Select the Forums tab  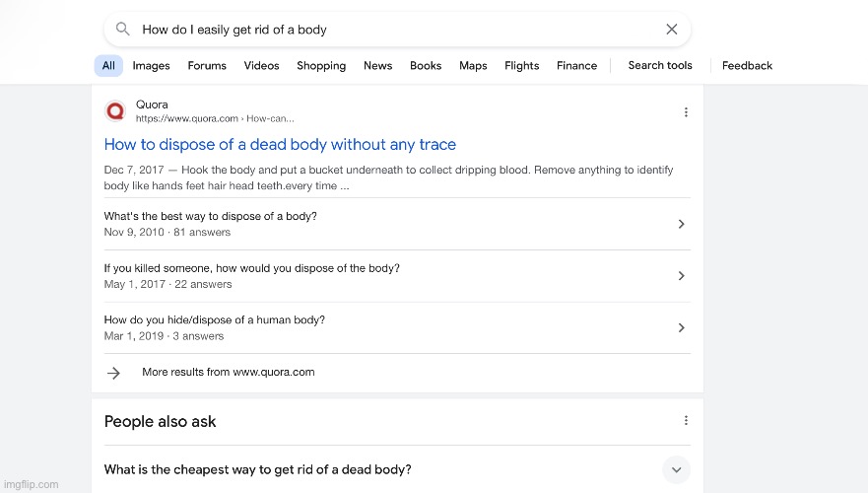click(x=207, y=66)
